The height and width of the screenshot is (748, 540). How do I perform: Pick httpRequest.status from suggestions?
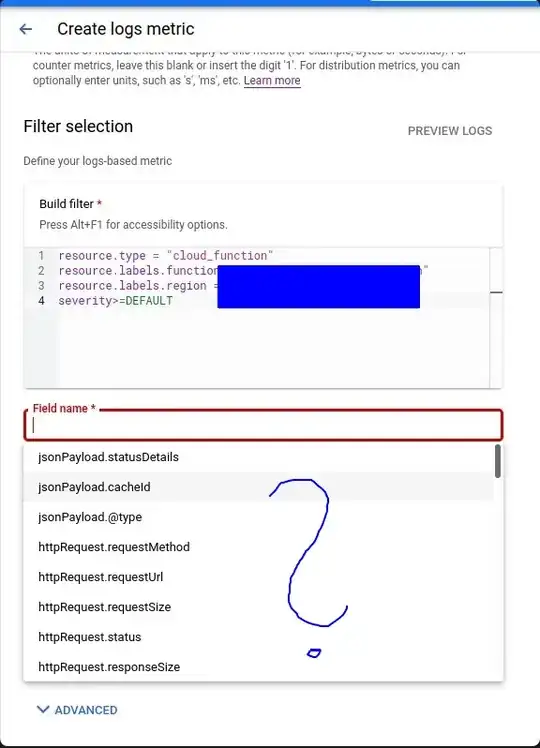coord(258,637)
